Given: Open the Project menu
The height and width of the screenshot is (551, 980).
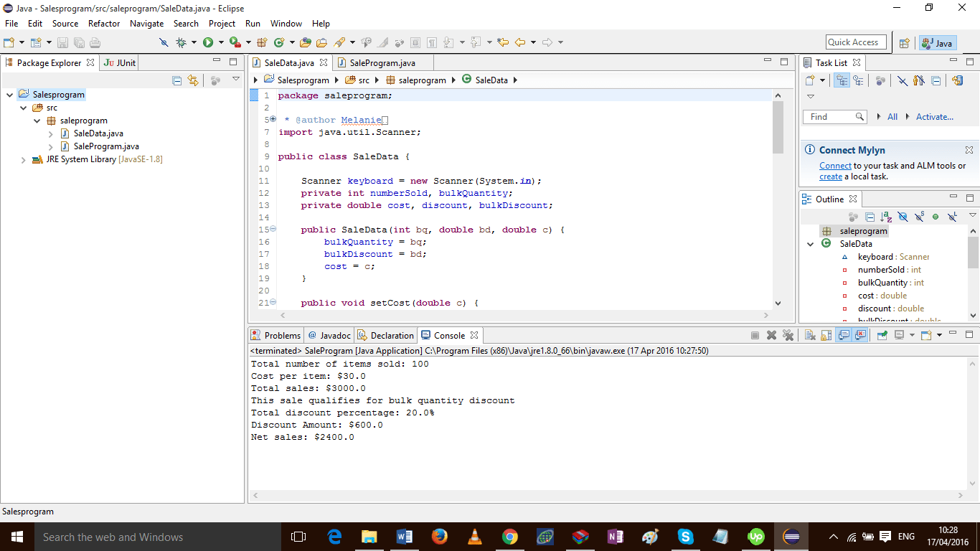Looking at the screenshot, I should pyautogui.click(x=222, y=24).
